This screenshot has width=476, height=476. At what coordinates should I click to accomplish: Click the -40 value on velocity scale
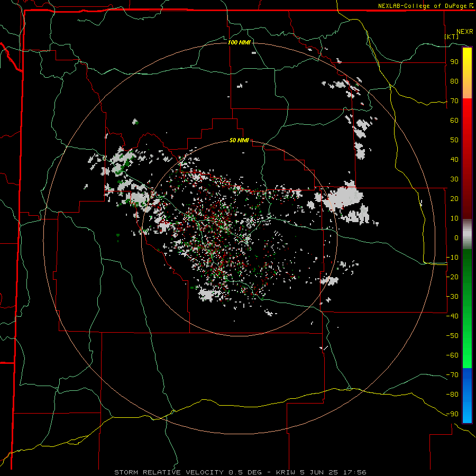tap(452, 316)
